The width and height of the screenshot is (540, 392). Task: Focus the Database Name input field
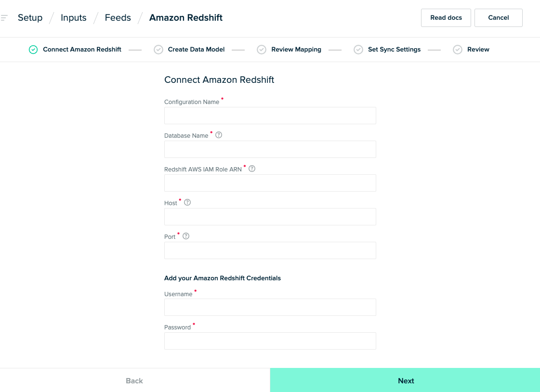pos(270,149)
